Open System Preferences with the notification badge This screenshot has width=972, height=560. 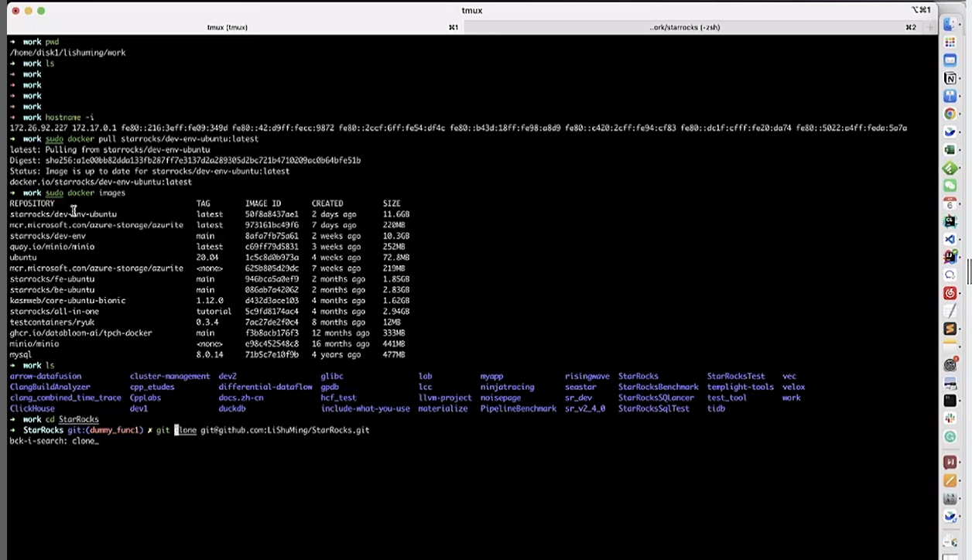click(x=950, y=364)
